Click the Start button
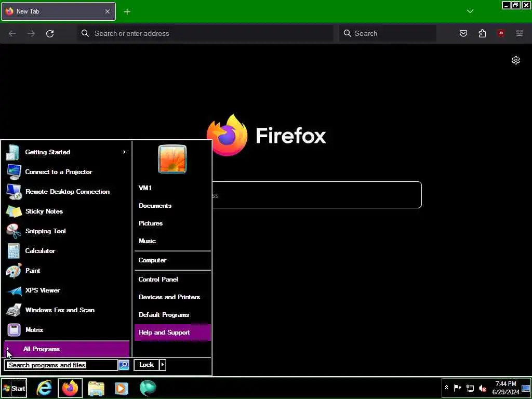The image size is (532, 399). (14, 388)
